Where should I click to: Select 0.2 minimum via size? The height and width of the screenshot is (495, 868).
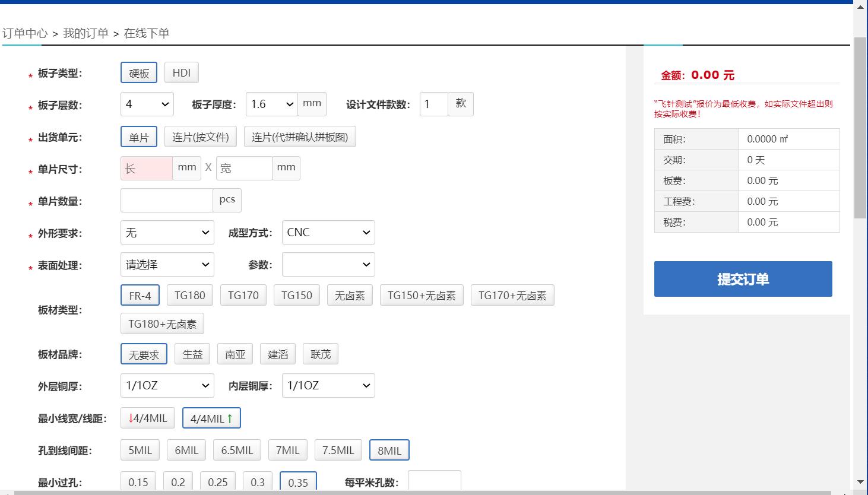pos(178,482)
